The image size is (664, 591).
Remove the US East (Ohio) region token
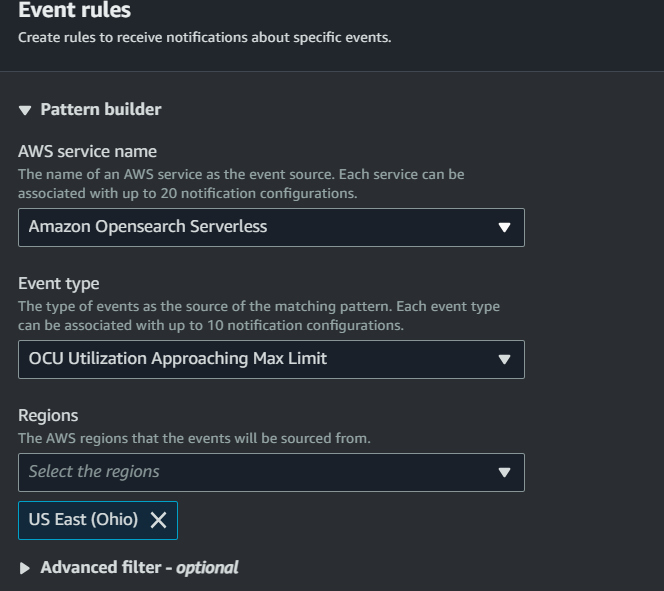pos(158,520)
